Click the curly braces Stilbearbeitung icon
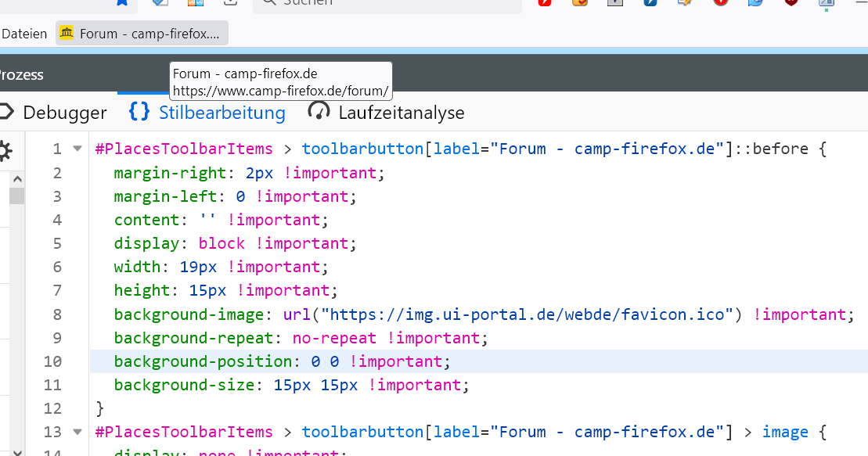 [139, 112]
